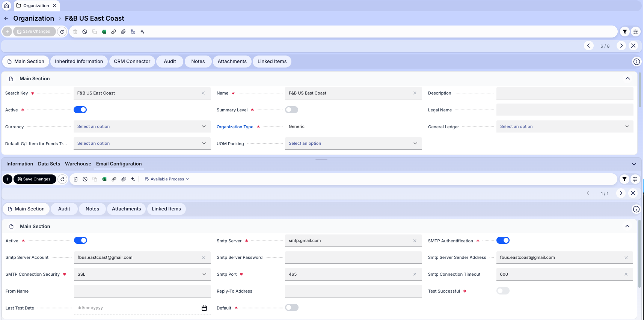Open the Currency dropdown
This screenshot has width=644, height=320.
(142, 127)
